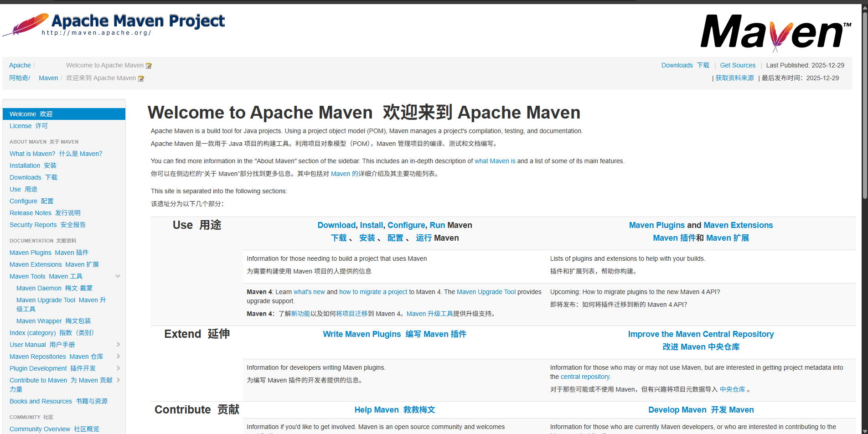Select Welcome in the sidebar
The image size is (868, 434).
(64, 114)
